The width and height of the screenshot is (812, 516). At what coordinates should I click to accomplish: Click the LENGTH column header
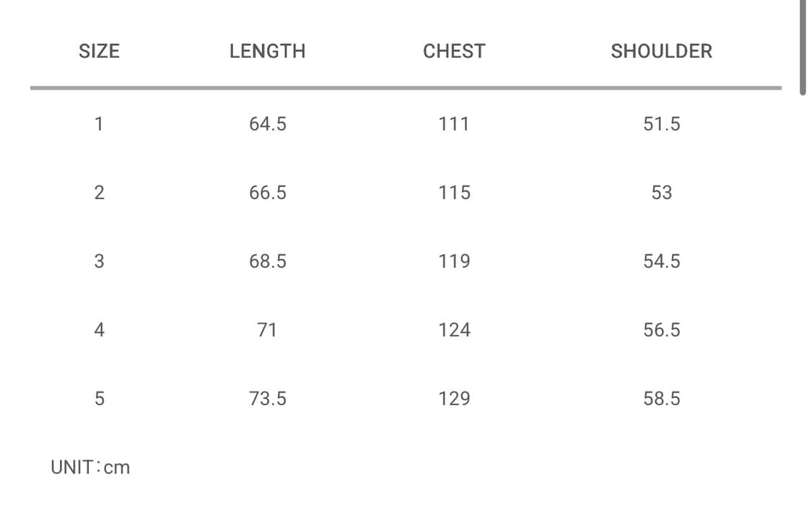[267, 51]
